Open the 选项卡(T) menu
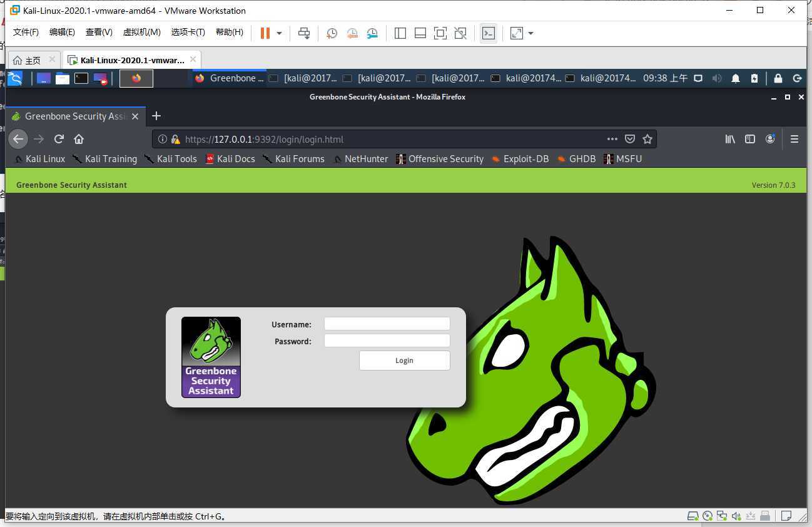 coord(188,33)
